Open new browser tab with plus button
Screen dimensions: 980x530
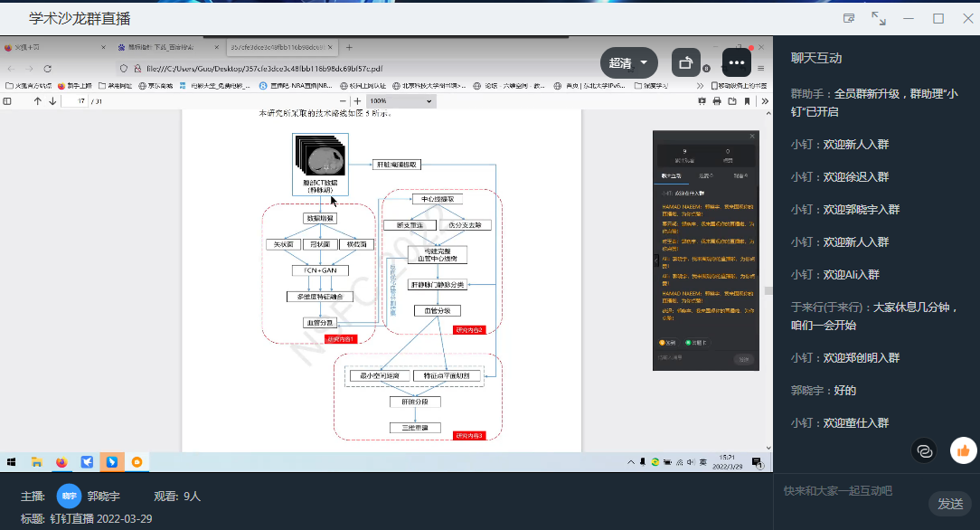[x=350, y=47]
